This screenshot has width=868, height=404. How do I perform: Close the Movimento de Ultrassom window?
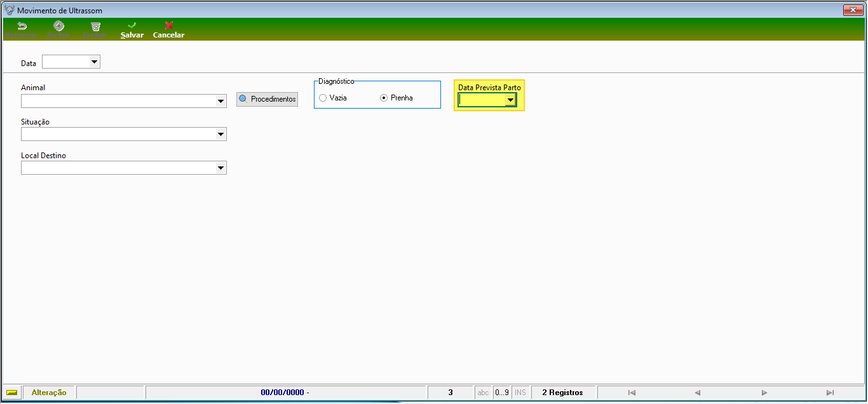pyautogui.click(x=852, y=10)
